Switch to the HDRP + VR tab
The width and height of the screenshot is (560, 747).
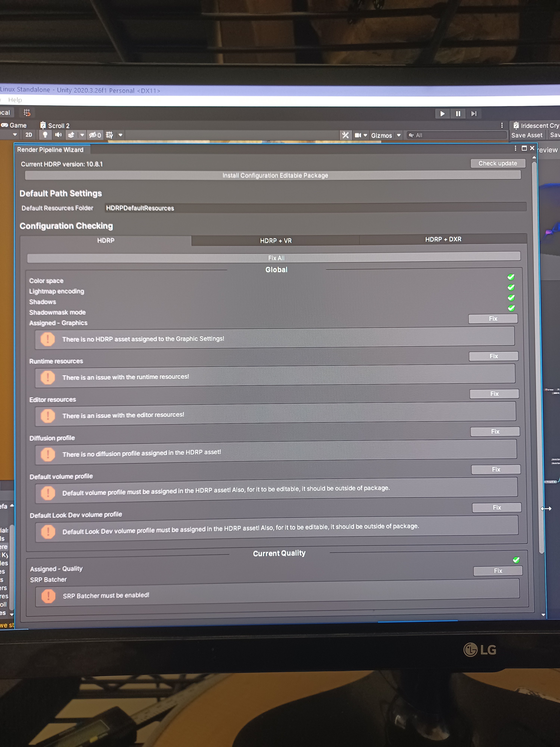(x=276, y=241)
